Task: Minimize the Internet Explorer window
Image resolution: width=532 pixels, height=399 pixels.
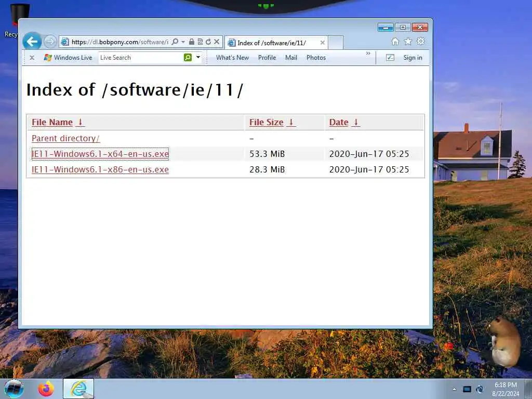Action: [x=386, y=28]
